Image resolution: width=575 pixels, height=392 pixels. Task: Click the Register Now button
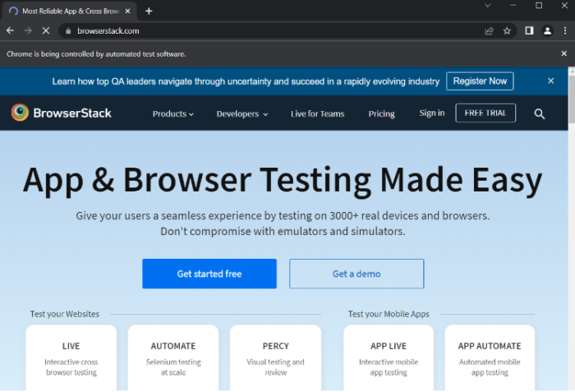coord(480,81)
